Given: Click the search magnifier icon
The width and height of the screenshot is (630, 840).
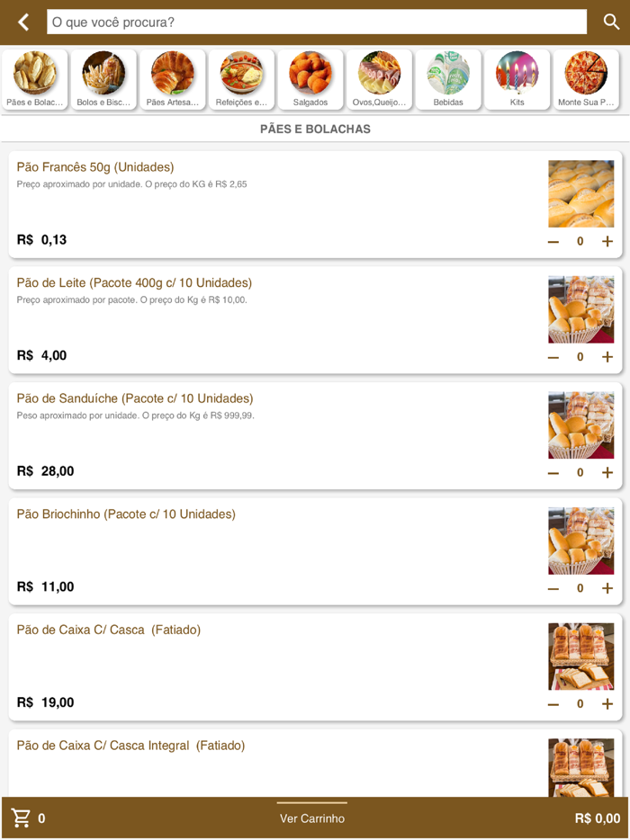Looking at the screenshot, I should tap(611, 22).
